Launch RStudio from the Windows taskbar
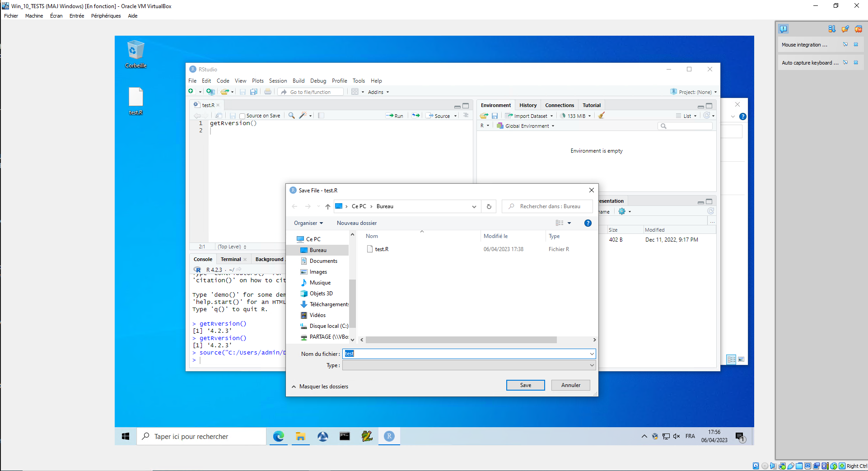 pyautogui.click(x=388, y=436)
